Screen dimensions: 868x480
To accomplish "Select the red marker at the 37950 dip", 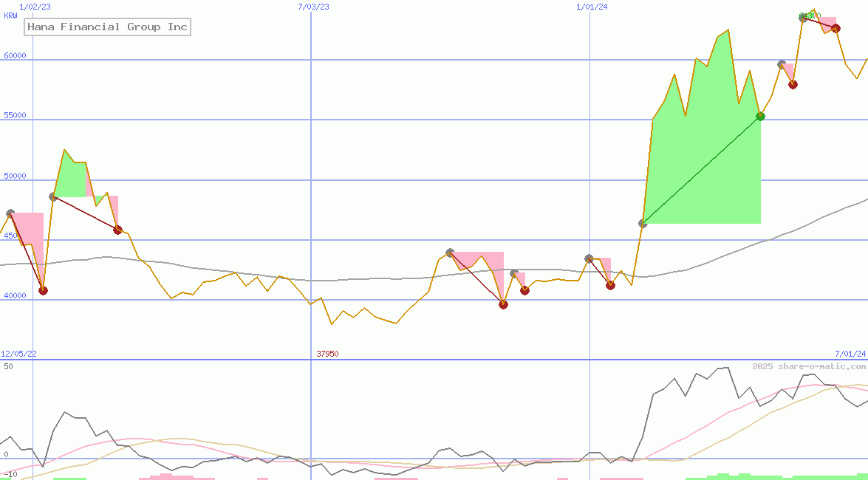I will click(502, 304).
